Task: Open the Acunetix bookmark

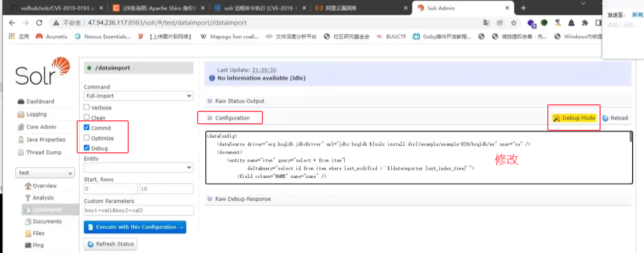Action: pos(51,37)
